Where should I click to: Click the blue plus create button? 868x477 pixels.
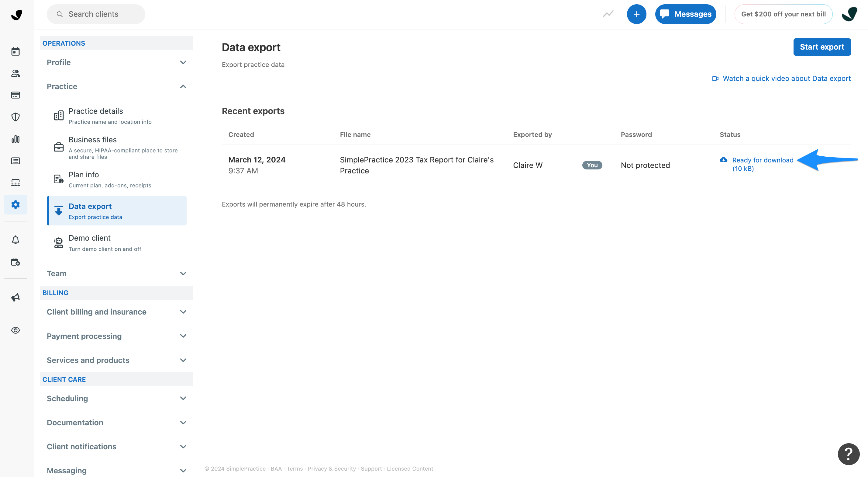(x=636, y=14)
